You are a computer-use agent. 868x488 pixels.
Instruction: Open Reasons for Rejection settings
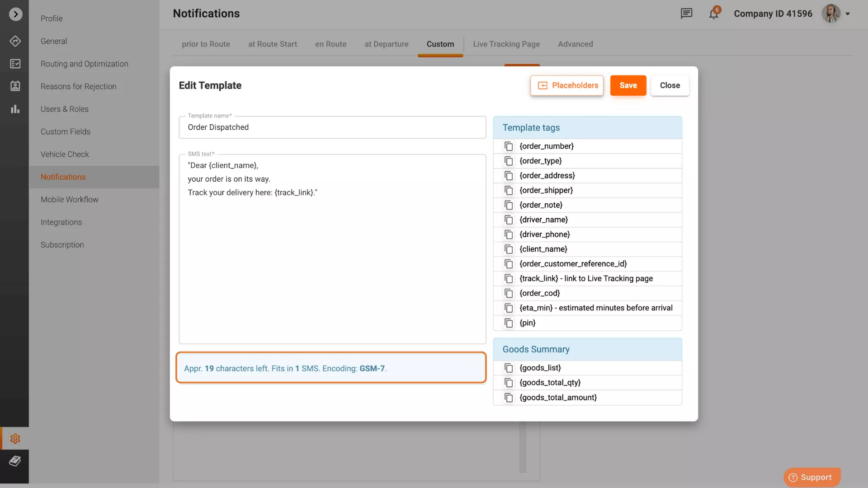[78, 86]
